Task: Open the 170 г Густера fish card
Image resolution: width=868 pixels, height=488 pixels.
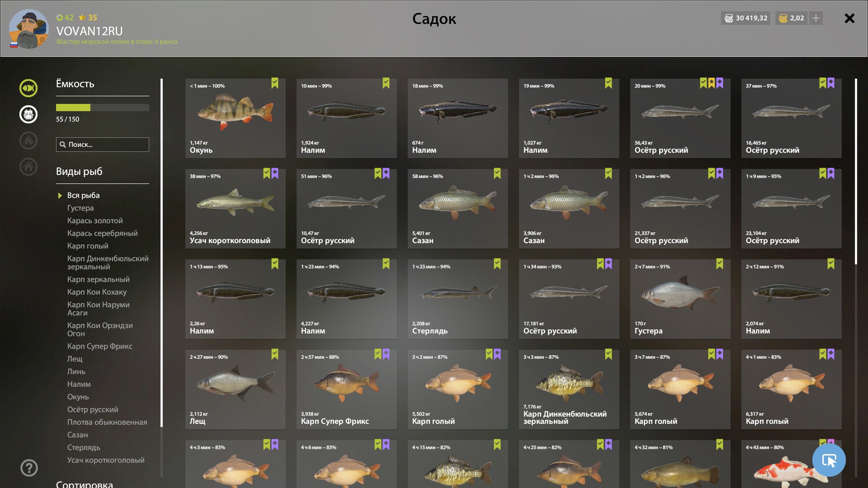Action: click(x=680, y=299)
